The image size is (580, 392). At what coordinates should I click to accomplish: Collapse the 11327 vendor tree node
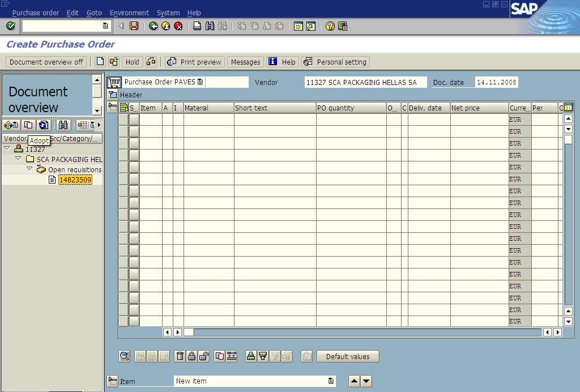point(7,148)
